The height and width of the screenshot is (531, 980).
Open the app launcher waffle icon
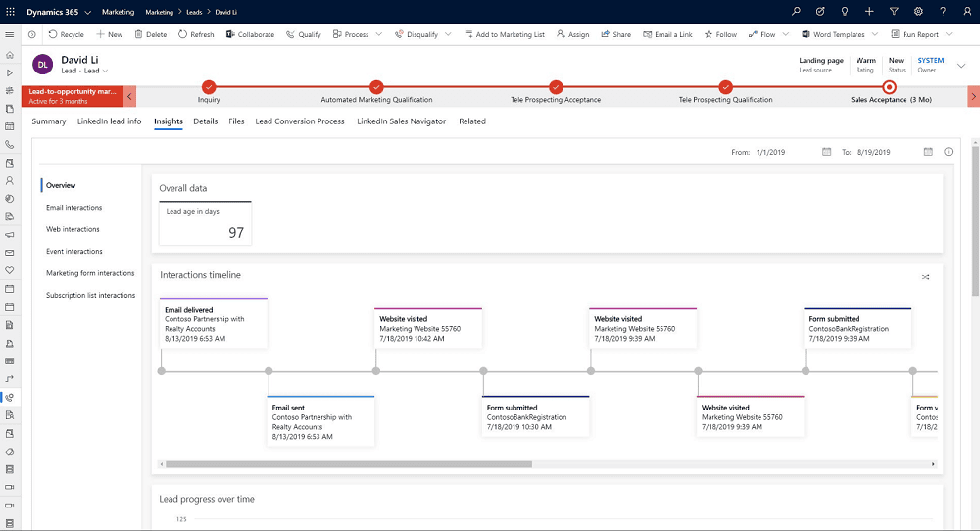pos(10,11)
